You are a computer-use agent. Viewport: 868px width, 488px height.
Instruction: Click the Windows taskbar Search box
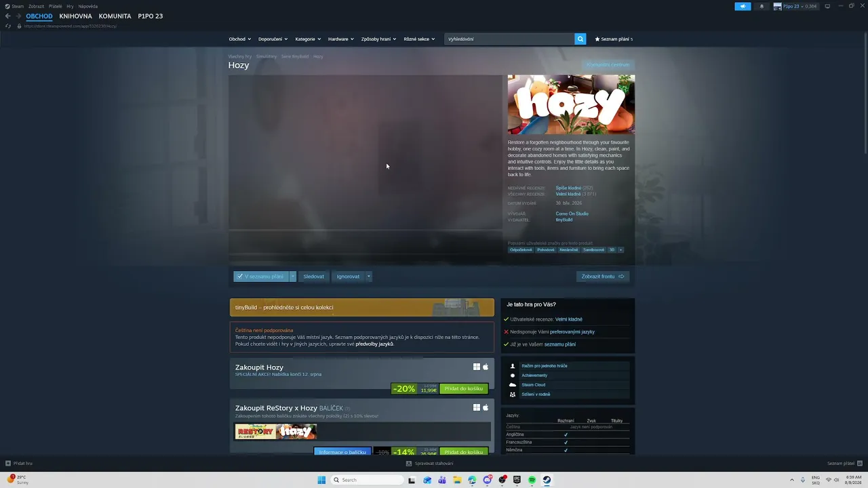(x=366, y=480)
